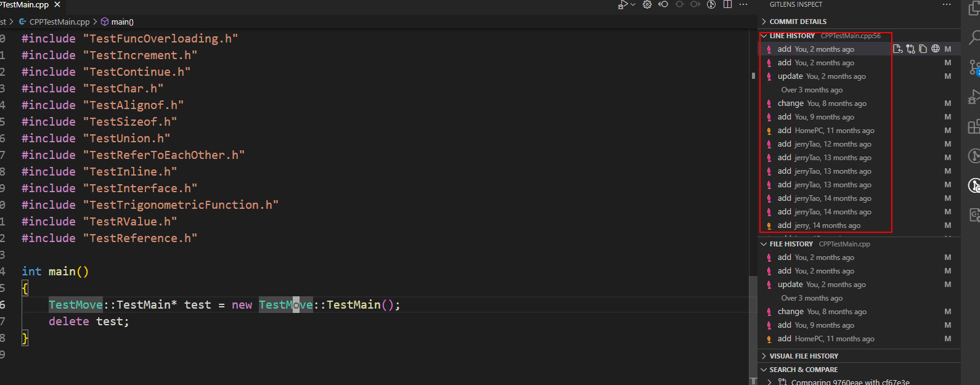Close the TestMain.cpp editor tab
Screen dimensions: 980x385
coord(57,4)
